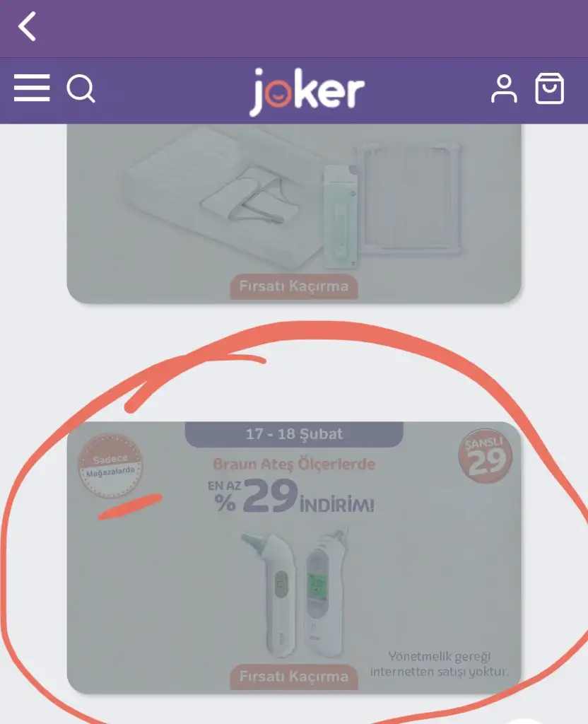Screen dimensions: 588x724
Task: Tap the purple bar beside the back arrow
Action: coord(314,28)
